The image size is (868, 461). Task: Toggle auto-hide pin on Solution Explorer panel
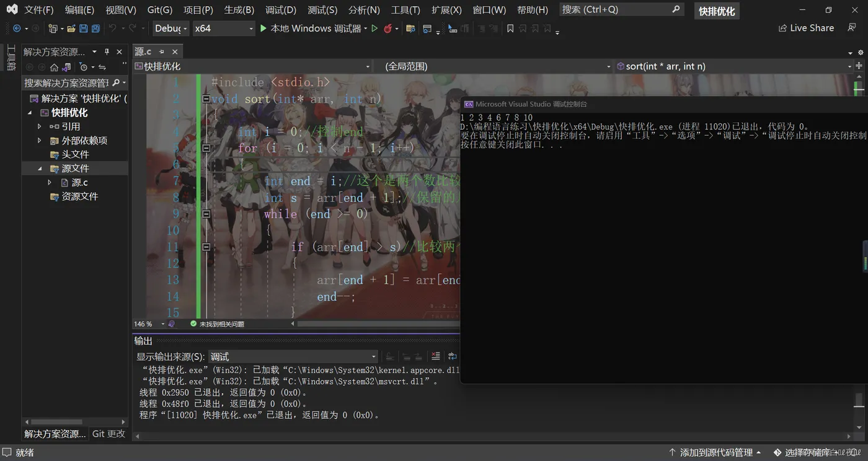[x=107, y=52]
